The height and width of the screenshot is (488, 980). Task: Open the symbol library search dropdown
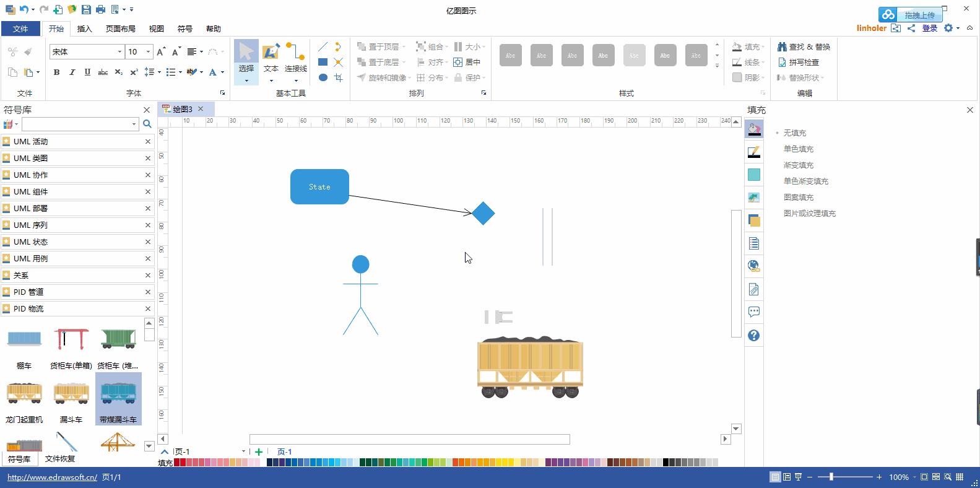tap(134, 124)
